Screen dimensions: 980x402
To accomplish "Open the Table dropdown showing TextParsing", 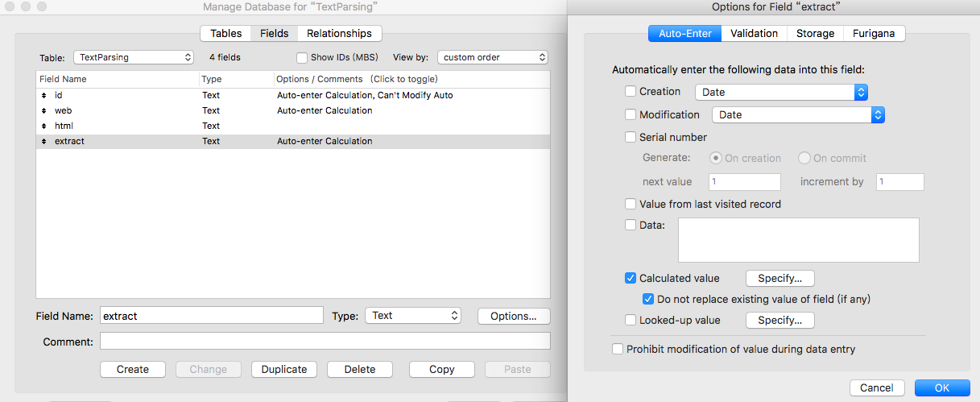I will (x=134, y=57).
